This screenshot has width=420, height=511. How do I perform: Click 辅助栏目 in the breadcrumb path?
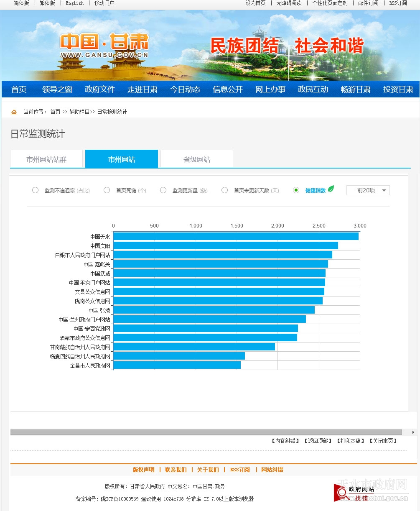tap(79, 112)
